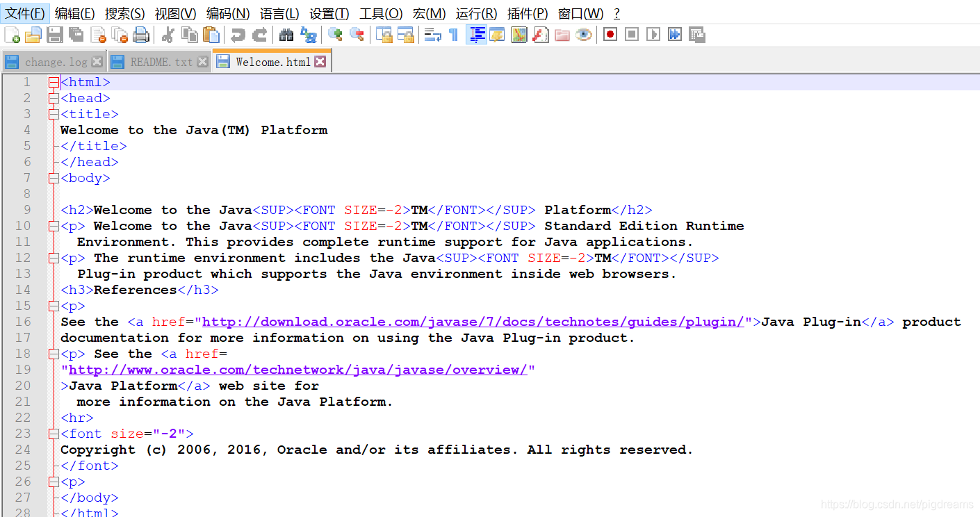Click the Open file folder icon
Image resolution: width=980 pixels, height=517 pixels.
(x=33, y=34)
